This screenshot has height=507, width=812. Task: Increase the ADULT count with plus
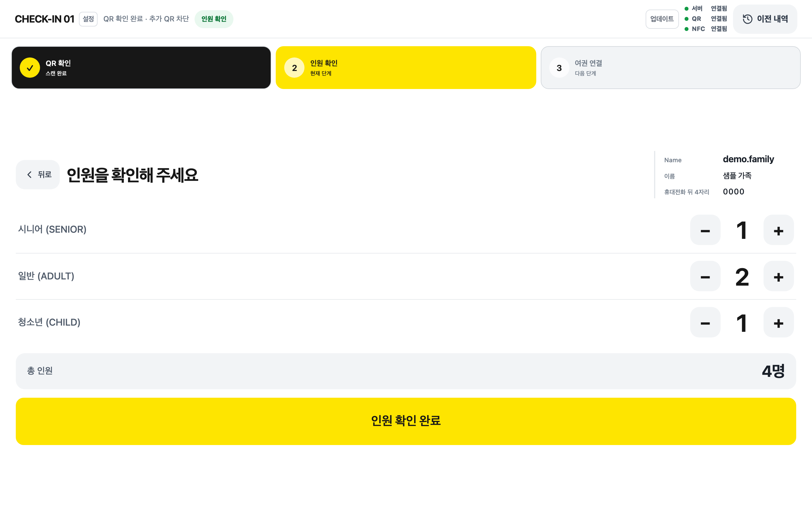778,276
